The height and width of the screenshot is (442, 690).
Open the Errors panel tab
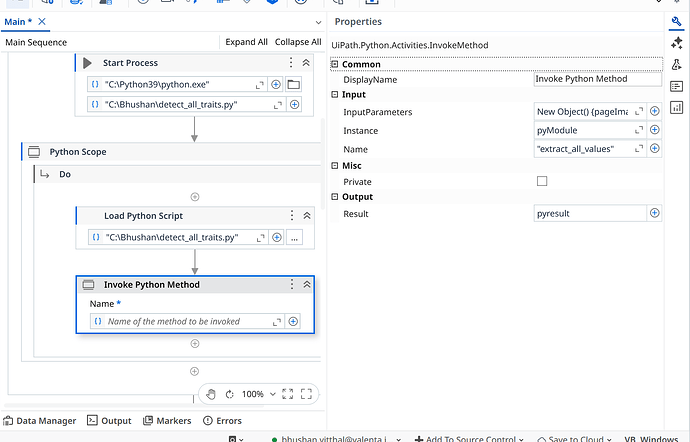[222, 421]
